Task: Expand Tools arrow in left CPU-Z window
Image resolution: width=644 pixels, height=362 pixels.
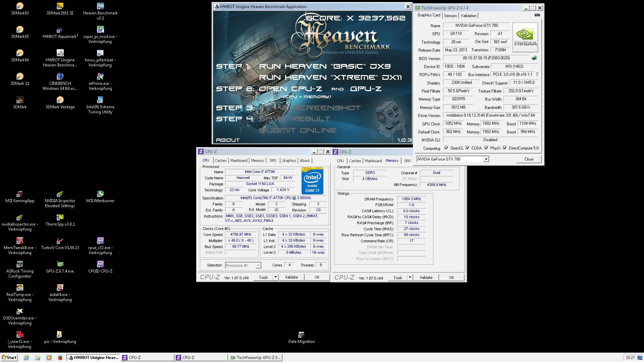Action: tap(275, 277)
